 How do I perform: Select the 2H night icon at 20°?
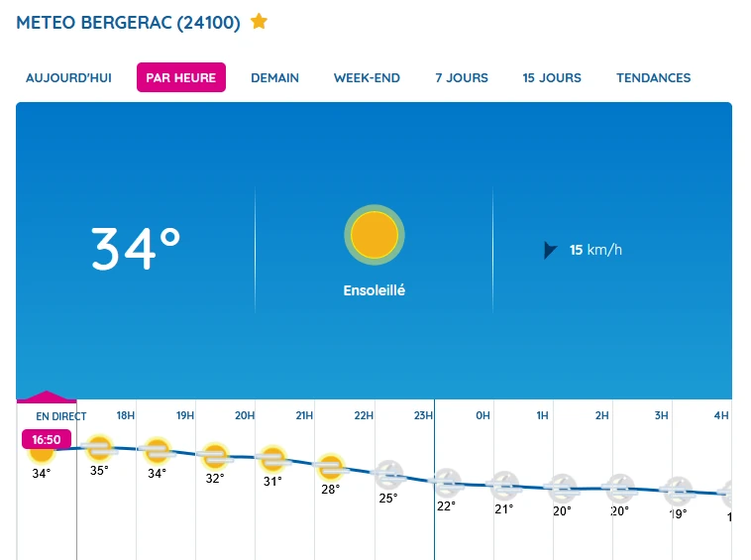tap(563, 489)
